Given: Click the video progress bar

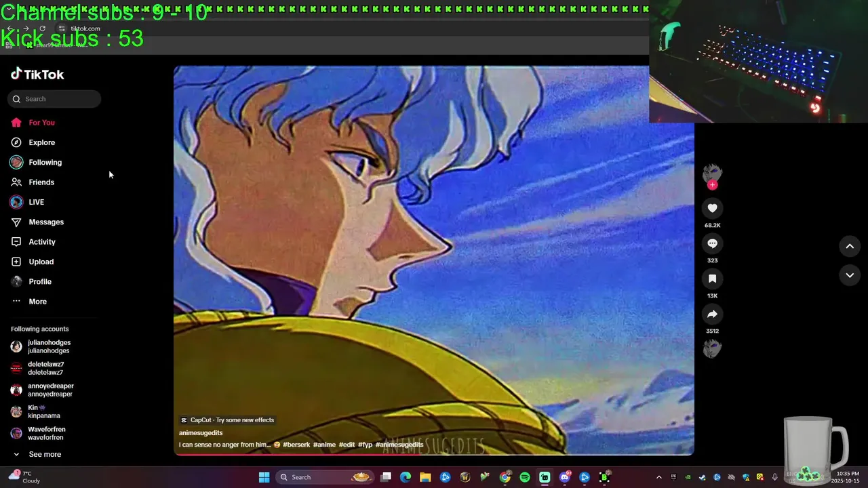Looking at the screenshot, I should tap(434, 454).
